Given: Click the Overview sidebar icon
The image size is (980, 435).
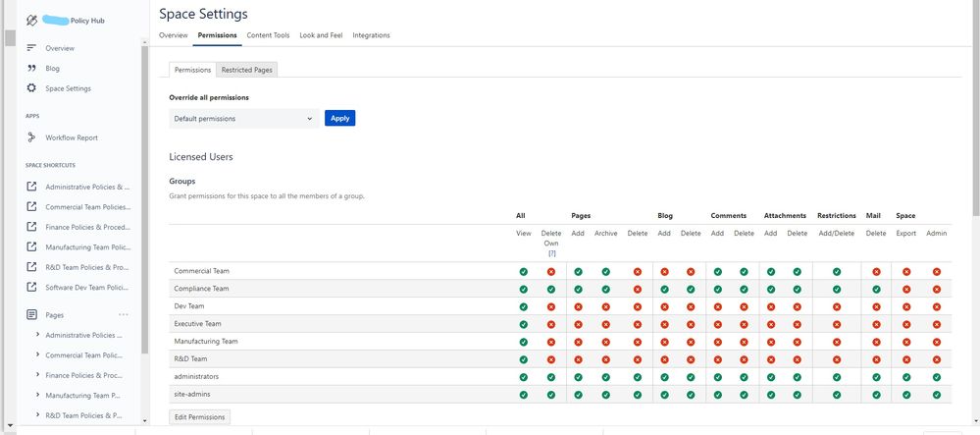Looking at the screenshot, I should coord(31,48).
